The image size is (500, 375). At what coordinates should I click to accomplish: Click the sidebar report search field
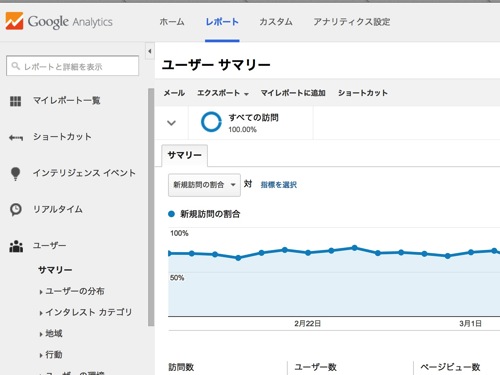pyautogui.click(x=72, y=66)
